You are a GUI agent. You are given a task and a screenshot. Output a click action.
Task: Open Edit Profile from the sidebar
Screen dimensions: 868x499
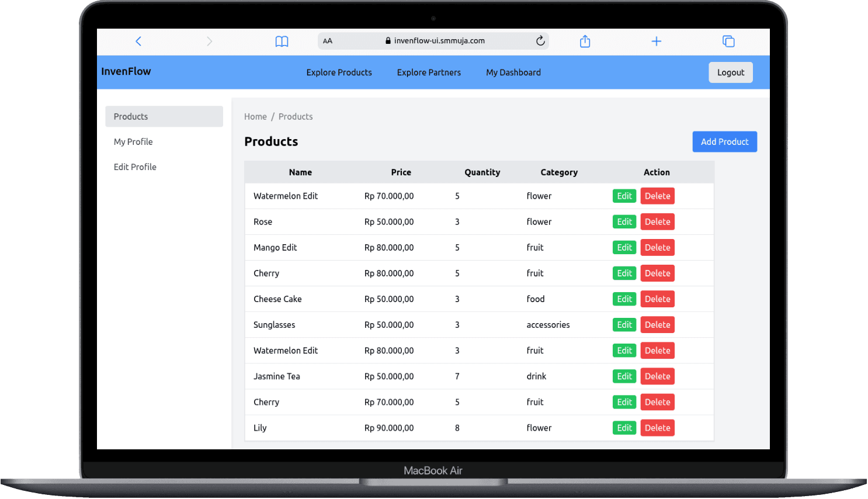point(135,167)
